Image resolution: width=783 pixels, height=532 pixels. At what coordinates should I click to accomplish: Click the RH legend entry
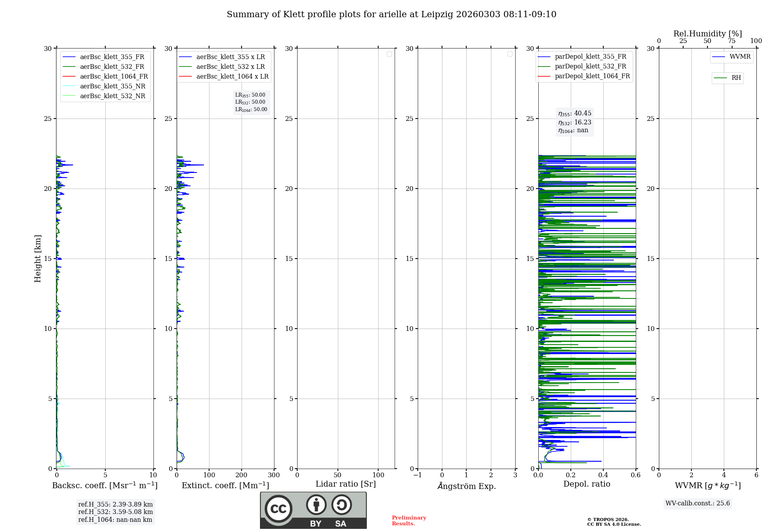(736, 78)
